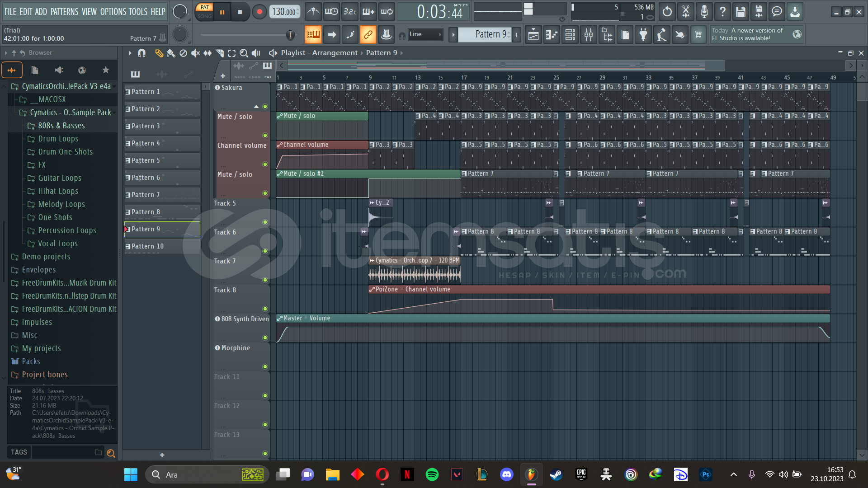
Task: Open playlist options menu arrow
Action: click(130, 53)
